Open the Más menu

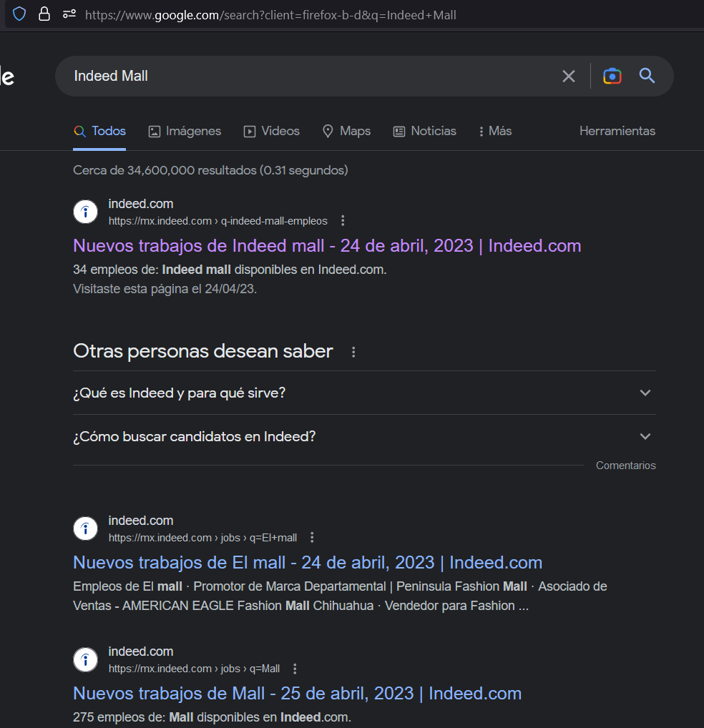(495, 132)
